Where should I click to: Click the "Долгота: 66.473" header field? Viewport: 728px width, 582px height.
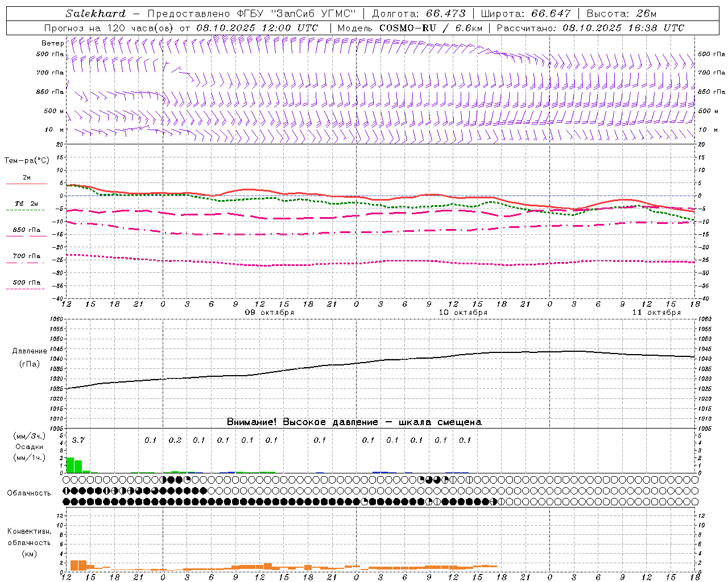tap(419, 14)
